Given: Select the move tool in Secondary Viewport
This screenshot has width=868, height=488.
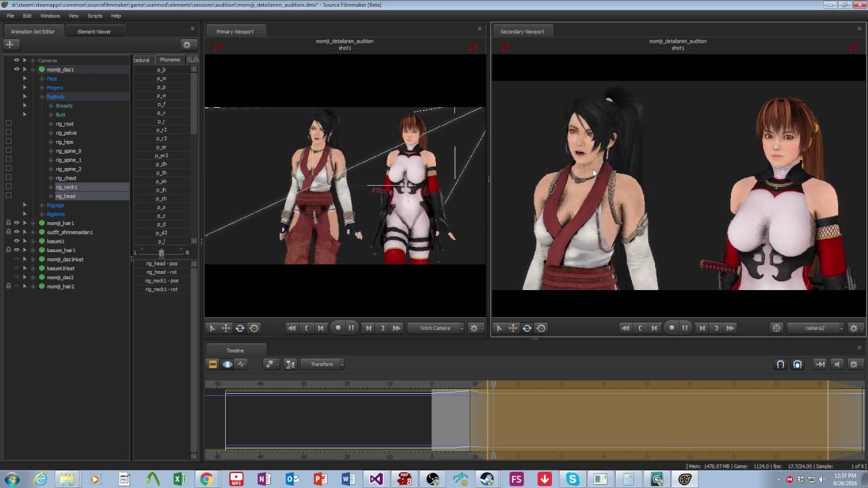Looking at the screenshot, I should point(513,328).
